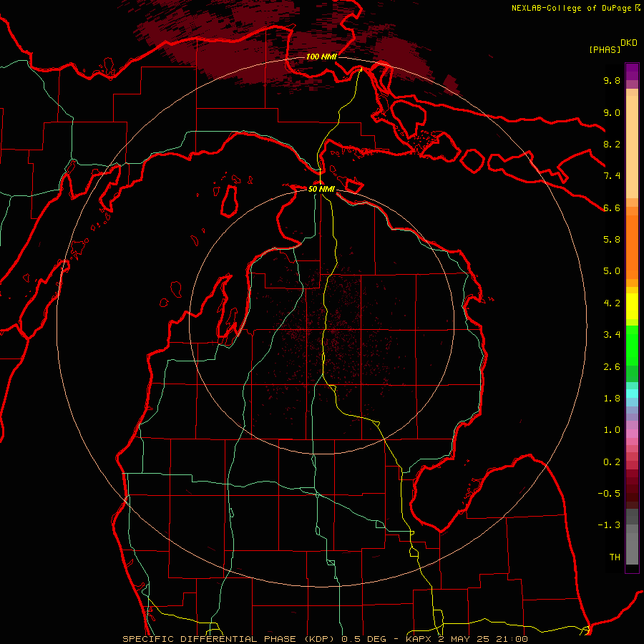Click the [PHAS] legend heading
The width and height of the screenshot is (644, 644).
[x=605, y=49]
